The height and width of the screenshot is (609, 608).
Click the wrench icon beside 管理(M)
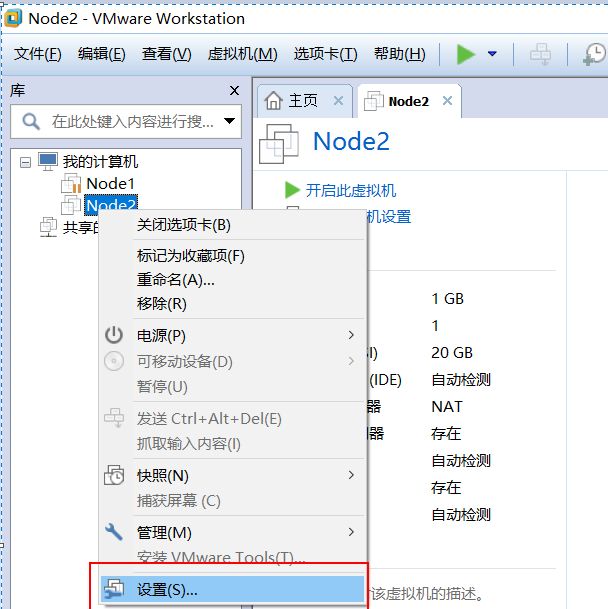pyautogui.click(x=114, y=531)
